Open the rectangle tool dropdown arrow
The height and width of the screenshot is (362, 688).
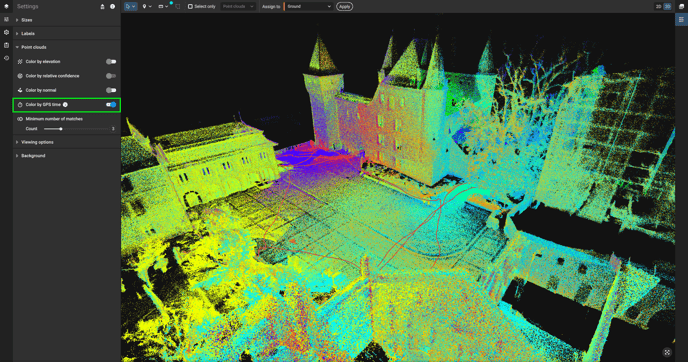pyautogui.click(x=167, y=7)
